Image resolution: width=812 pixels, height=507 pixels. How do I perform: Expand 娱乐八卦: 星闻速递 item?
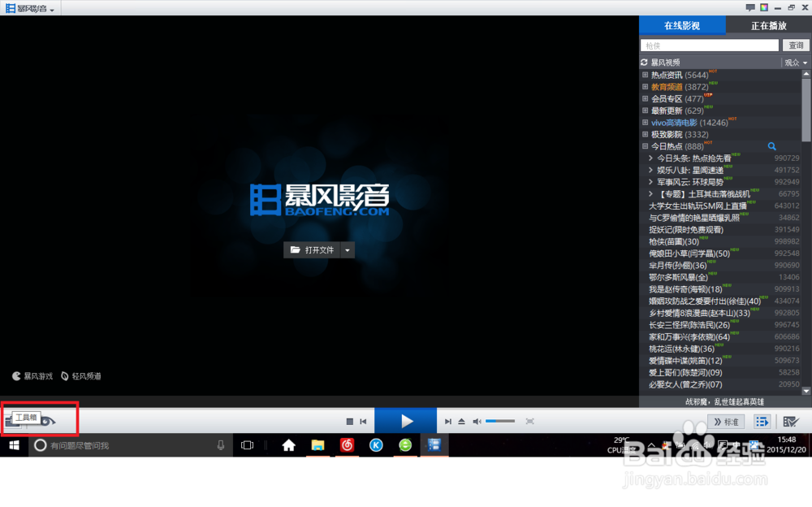click(x=651, y=170)
